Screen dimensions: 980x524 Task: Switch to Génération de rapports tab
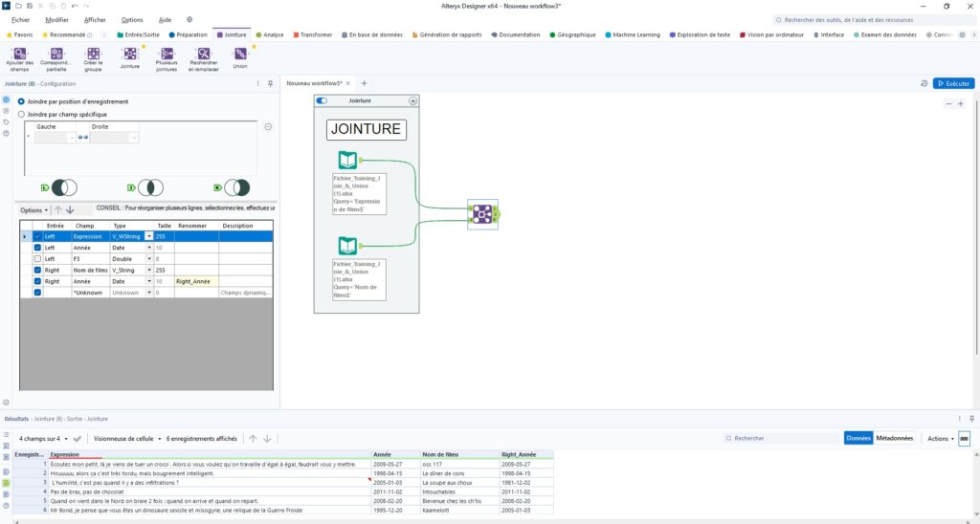point(447,35)
